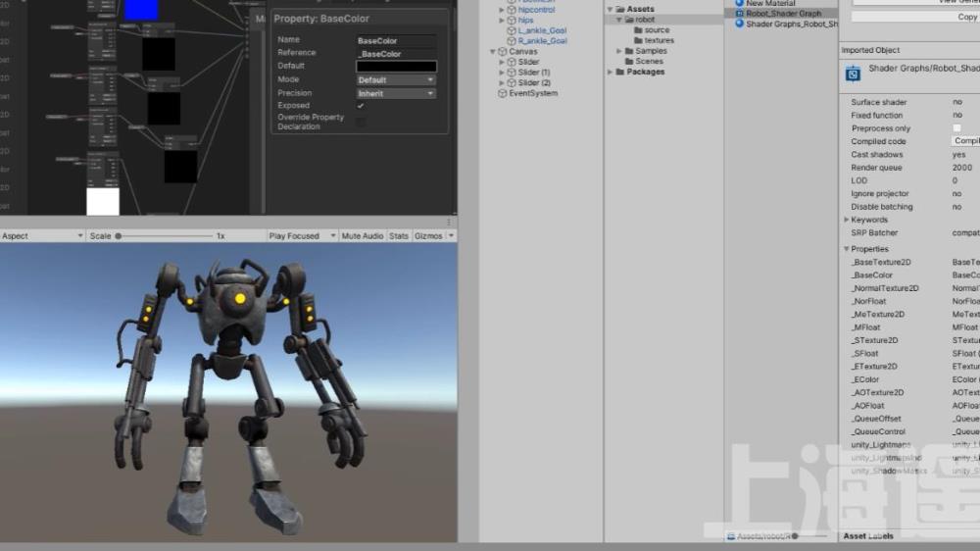
Task: Click the asset path icon in Project footer
Action: pos(731,536)
